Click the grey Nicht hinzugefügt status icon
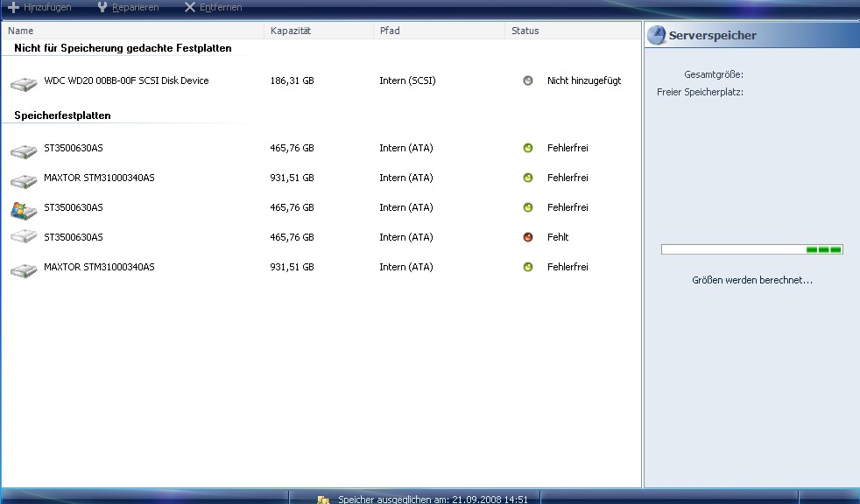Viewport: 860px width, 504px height. (x=527, y=80)
